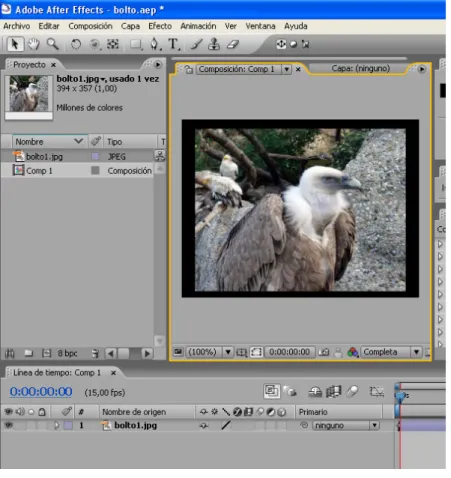Open the Archivo menu
The image size is (451, 478).
(17, 26)
